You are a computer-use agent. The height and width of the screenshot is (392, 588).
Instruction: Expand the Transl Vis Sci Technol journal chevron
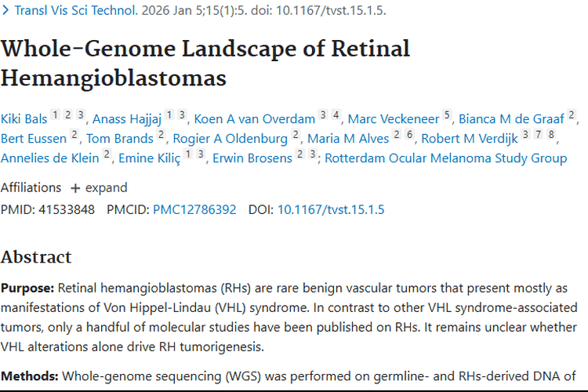click(7, 11)
